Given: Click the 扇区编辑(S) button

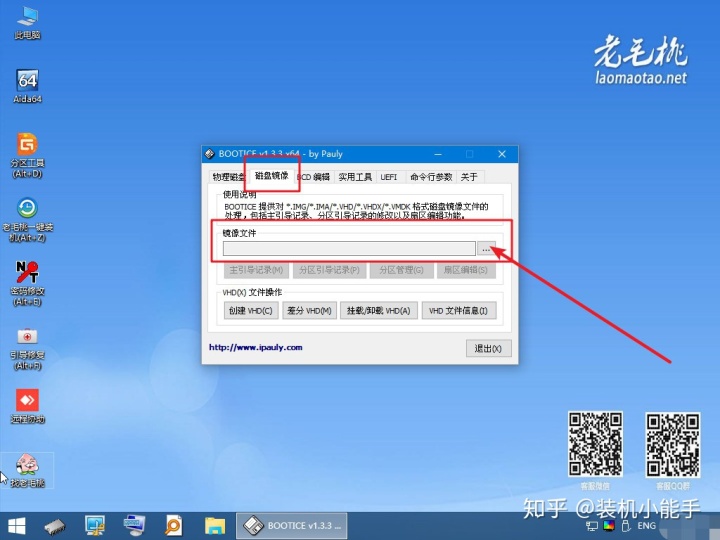Looking at the screenshot, I should coord(466,270).
